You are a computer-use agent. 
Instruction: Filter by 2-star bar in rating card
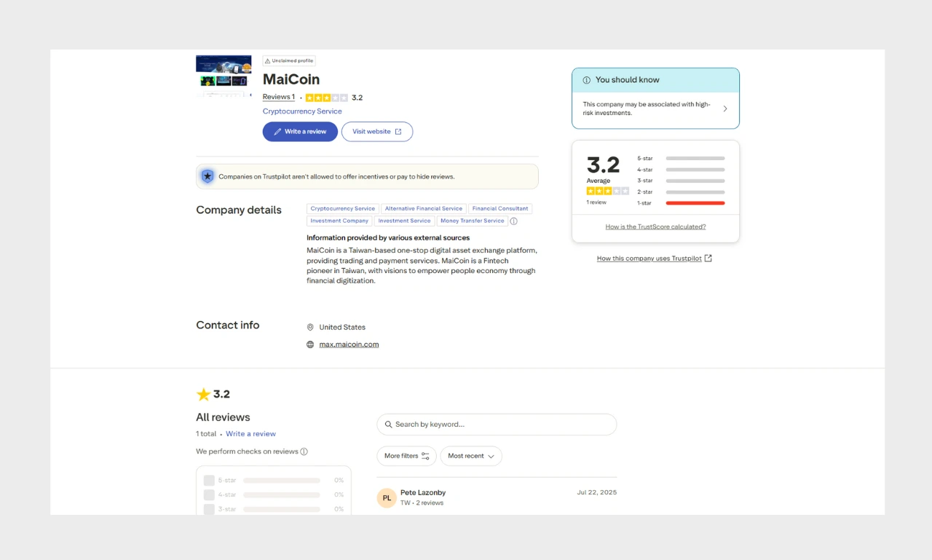click(695, 192)
